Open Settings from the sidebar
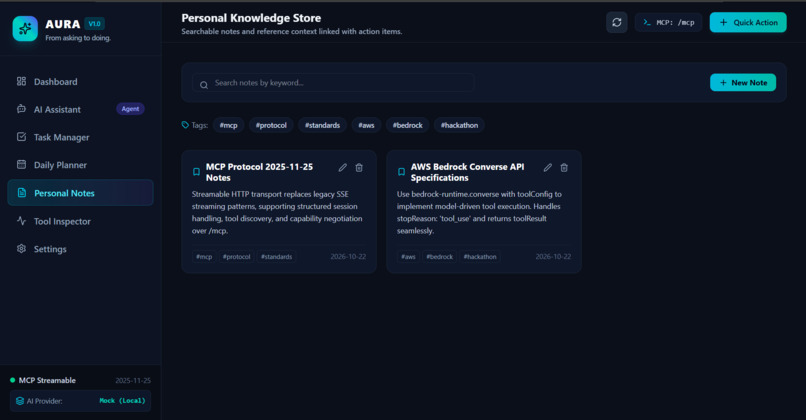The image size is (806, 420). (x=80, y=249)
